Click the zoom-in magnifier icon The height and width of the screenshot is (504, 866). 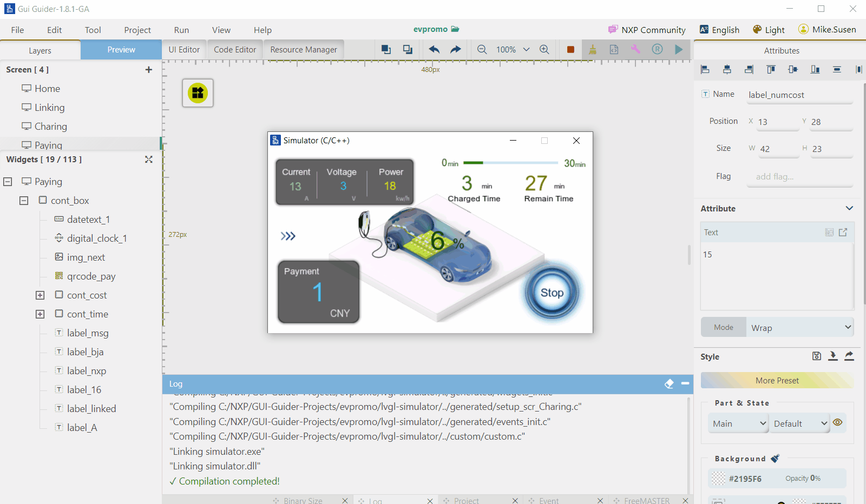coord(544,49)
